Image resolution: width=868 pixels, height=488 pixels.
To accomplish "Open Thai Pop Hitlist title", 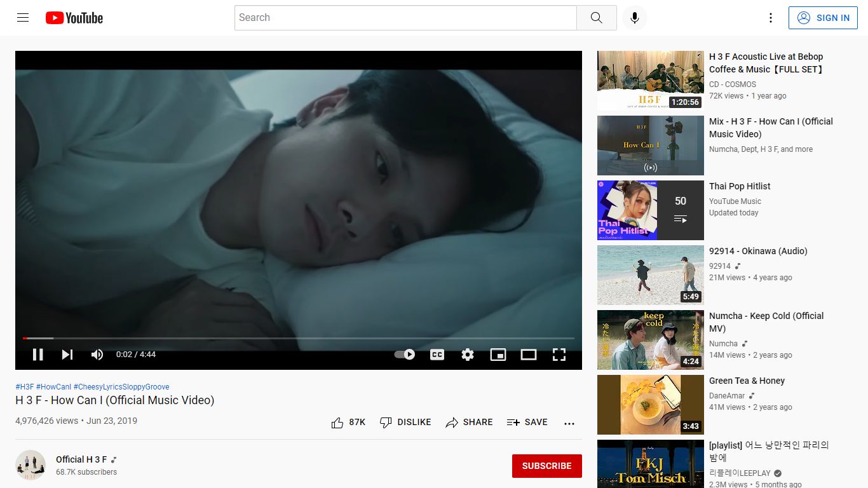I will (x=740, y=186).
